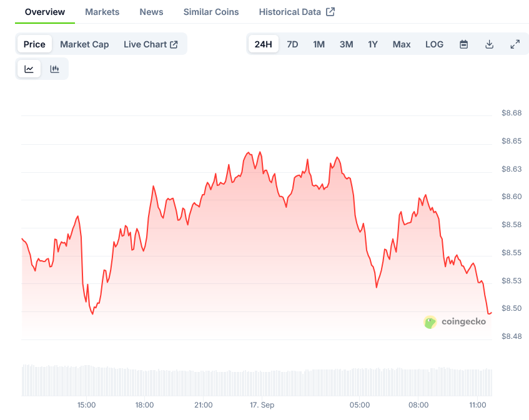Open Historical Data external link
The width and height of the screenshot is (529, 420).
tap(297, 12)
